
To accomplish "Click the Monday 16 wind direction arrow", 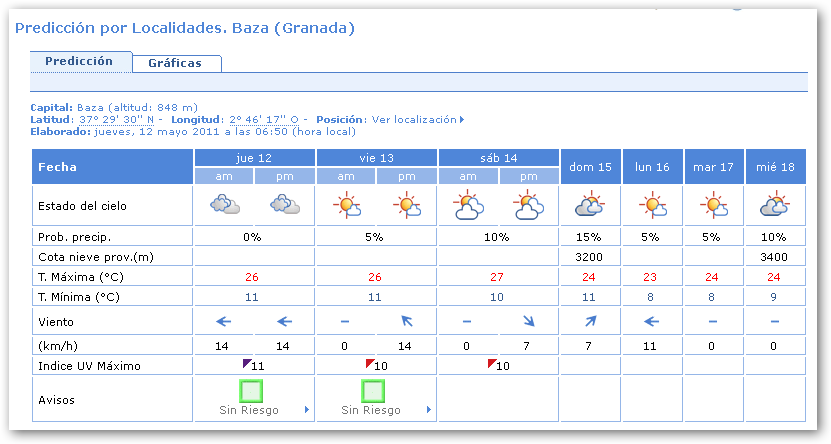I will click(653, 321).
